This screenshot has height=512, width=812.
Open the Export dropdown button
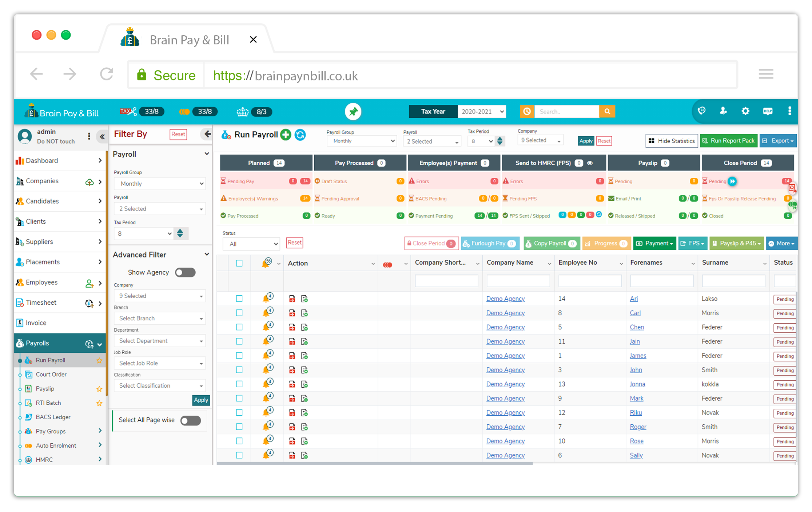pos(778,141)
